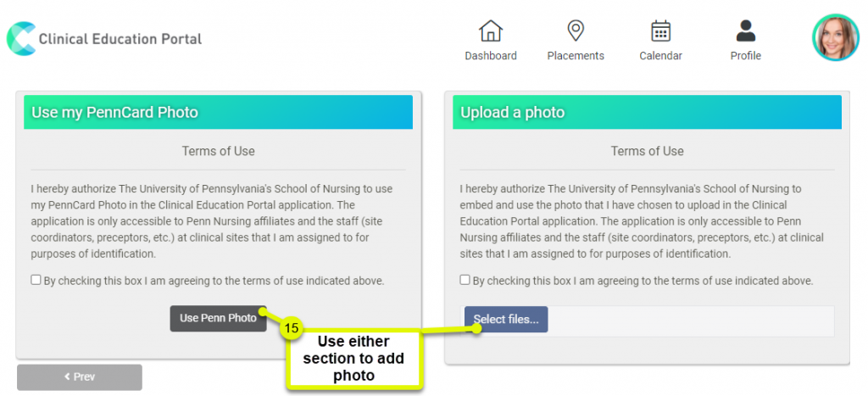Open the Calendar icon in the top navigation
868x396 pixels.
660,31
